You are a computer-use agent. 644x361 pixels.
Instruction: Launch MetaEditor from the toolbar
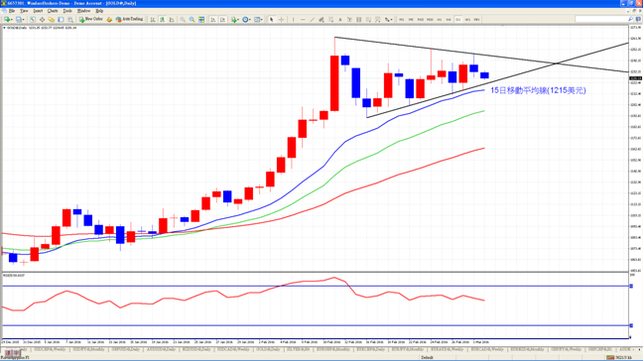click(x=109, y=19)
